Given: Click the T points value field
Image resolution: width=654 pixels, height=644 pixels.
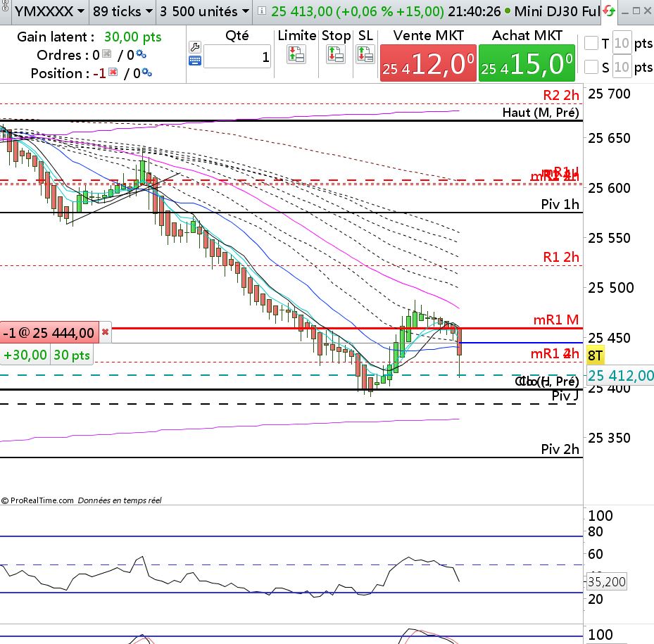Looking at the screenshot, I should point(622,43).
